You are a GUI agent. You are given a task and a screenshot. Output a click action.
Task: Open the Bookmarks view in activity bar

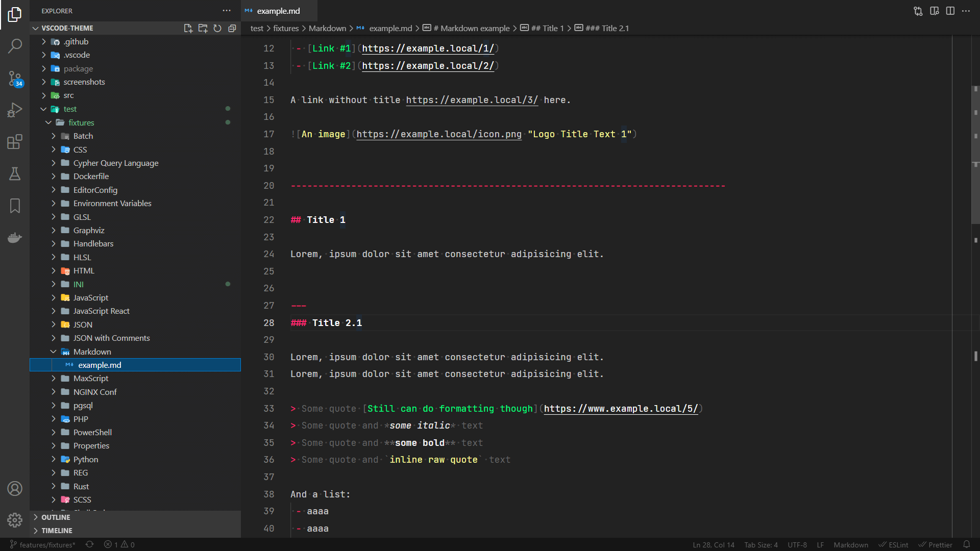15,206
